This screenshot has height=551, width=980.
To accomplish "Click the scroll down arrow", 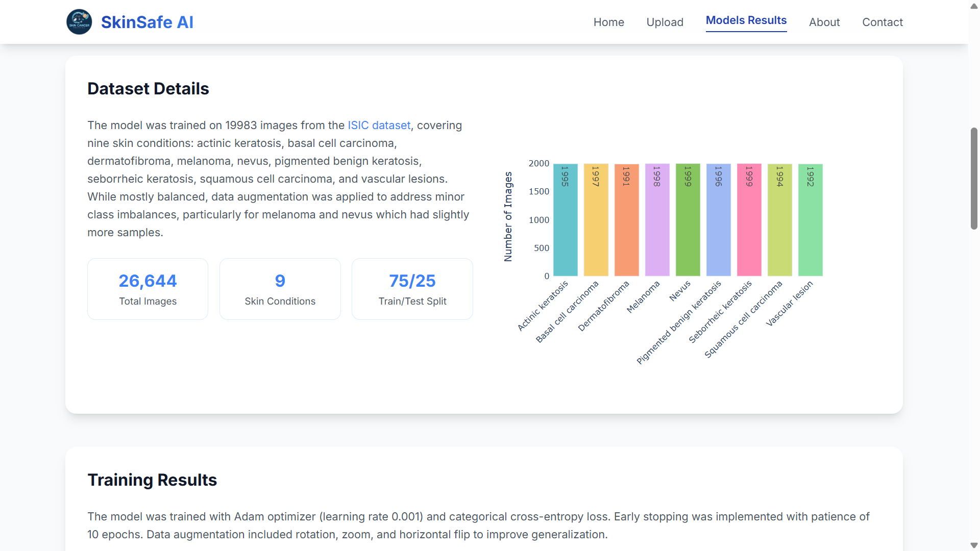I will point(974,545).
